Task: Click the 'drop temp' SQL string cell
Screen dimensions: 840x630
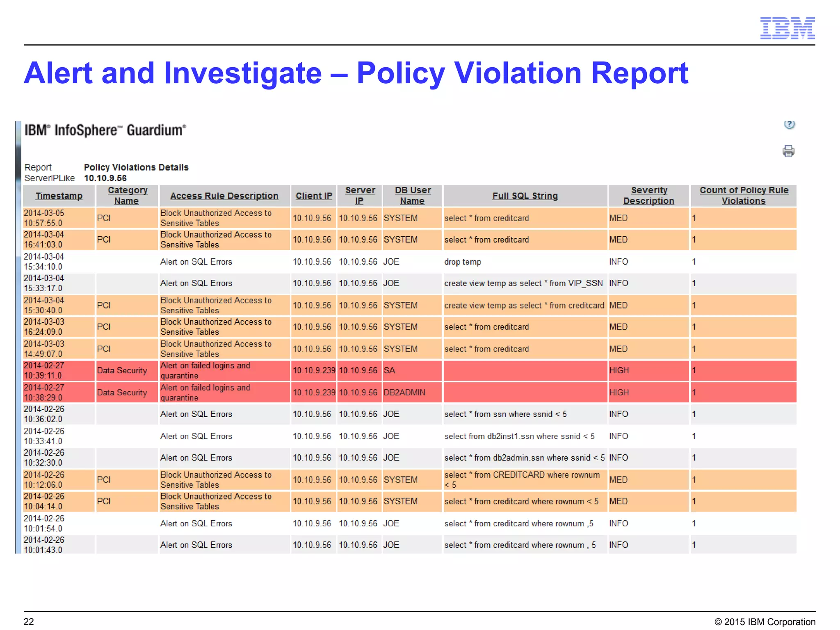Action: tap(462, 262)
